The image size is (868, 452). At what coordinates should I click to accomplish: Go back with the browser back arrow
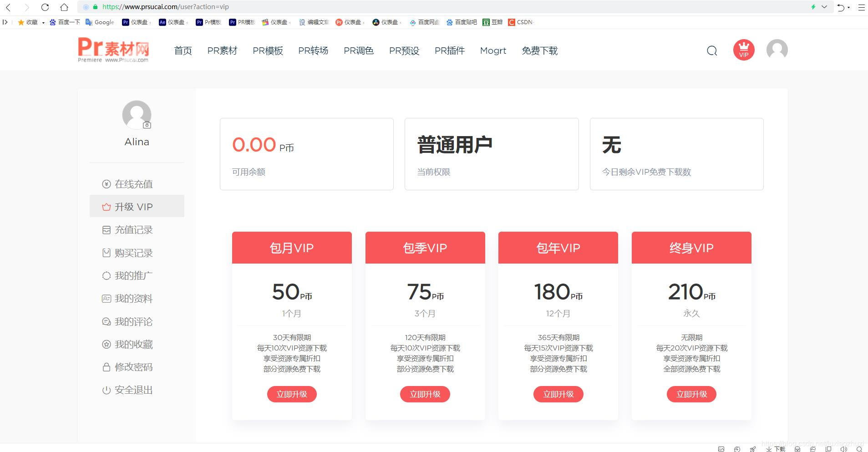[8, 7]
